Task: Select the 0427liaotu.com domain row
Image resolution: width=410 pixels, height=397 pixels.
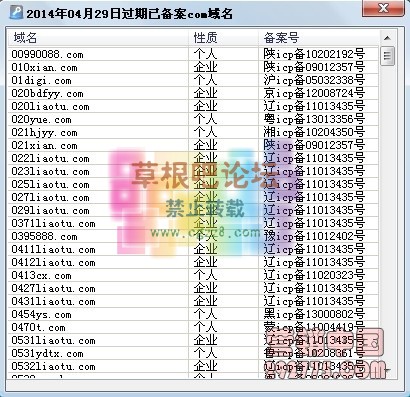Action: coord(193,288)
